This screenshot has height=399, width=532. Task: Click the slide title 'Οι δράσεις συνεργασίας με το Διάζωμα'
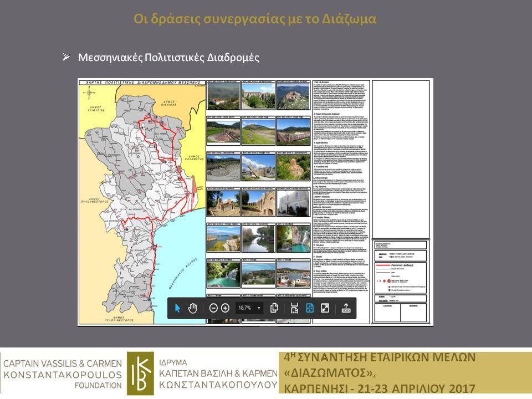(x=255, y=19)
